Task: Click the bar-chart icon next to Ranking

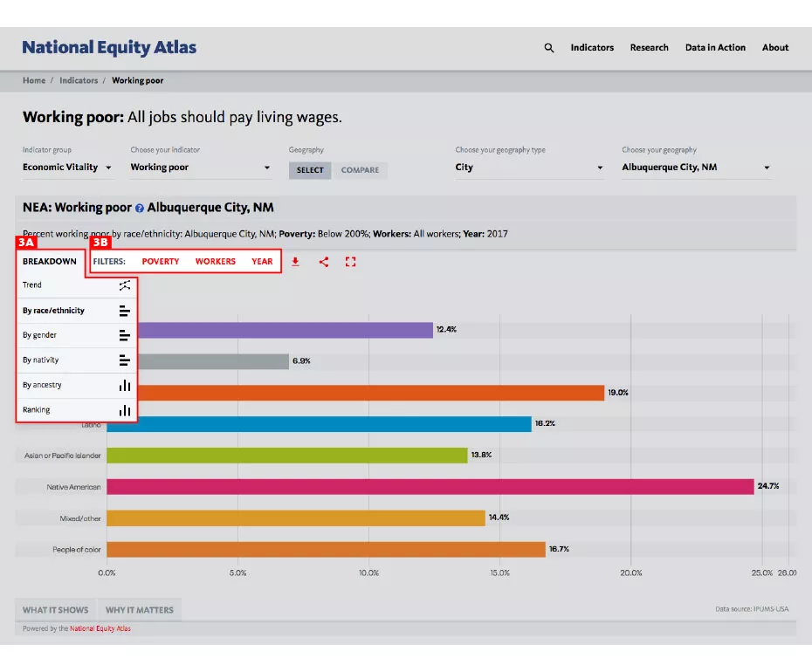Action: 124,409
